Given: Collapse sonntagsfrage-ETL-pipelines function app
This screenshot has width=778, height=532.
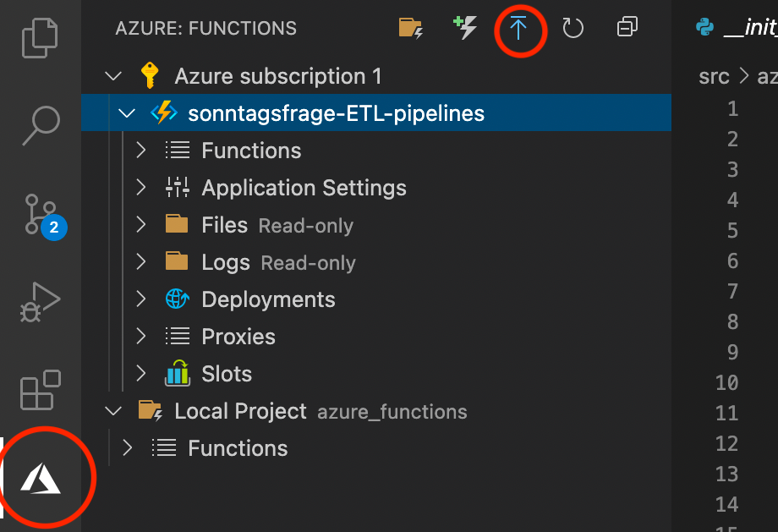Looking at the screenshot, I should (127, 113).
